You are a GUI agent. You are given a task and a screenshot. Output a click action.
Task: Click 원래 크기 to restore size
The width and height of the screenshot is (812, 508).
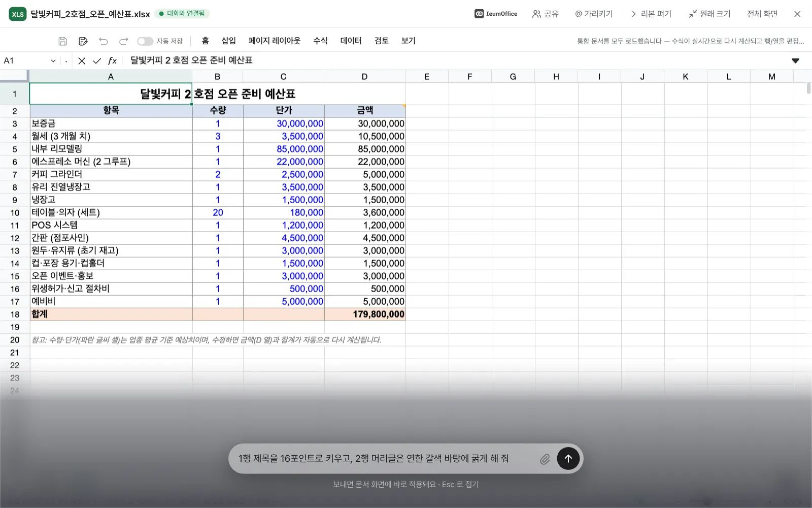[x=709, y=14]
